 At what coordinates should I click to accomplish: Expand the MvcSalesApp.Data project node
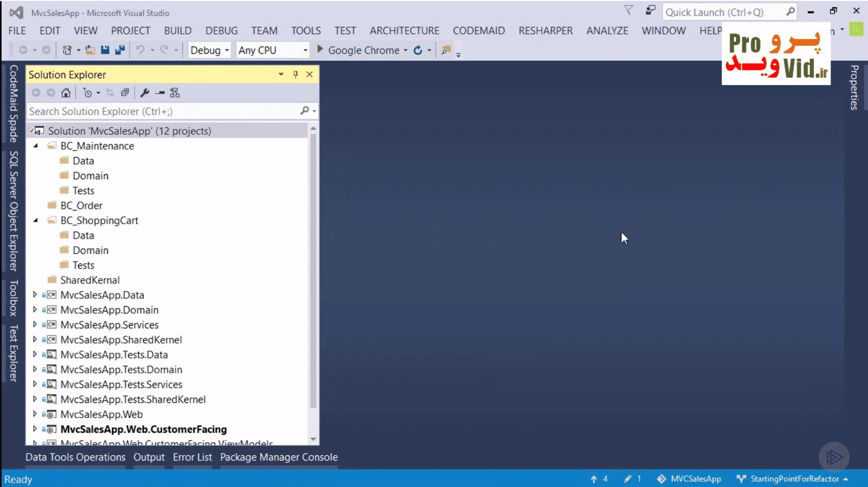35,295
